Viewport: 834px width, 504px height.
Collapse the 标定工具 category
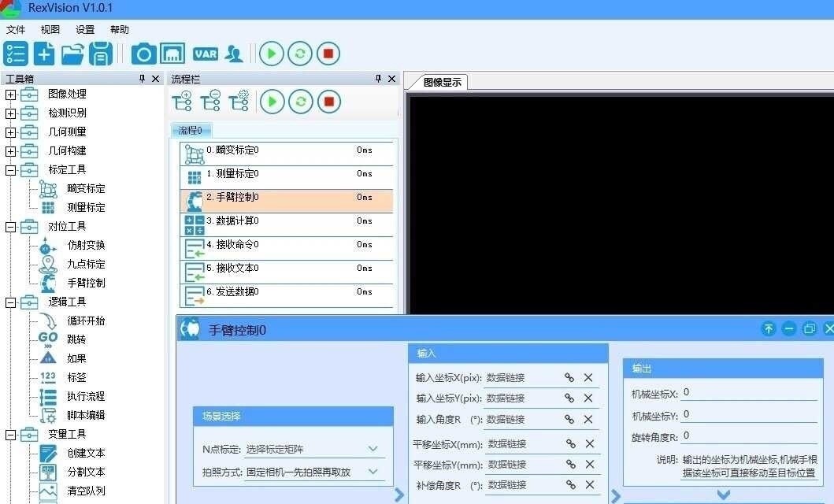click(11, 171)
